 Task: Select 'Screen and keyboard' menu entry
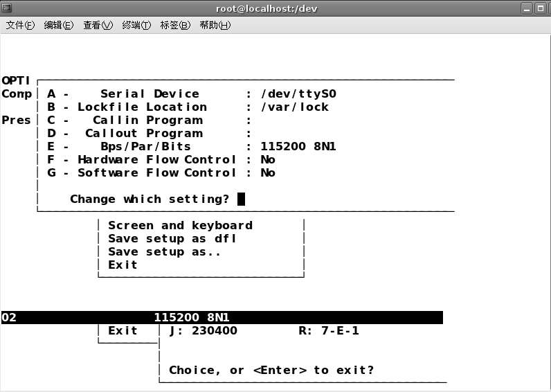[x=180, y=226]
